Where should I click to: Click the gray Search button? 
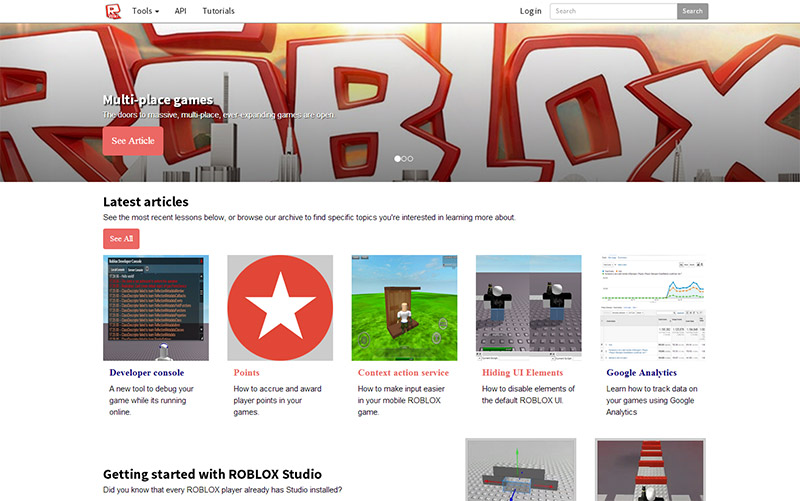pyautogui.click(x=692, y=11)
